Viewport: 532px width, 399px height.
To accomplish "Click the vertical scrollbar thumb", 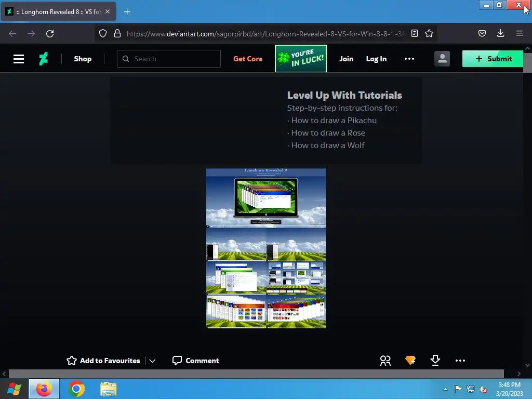I will (527, 62).
